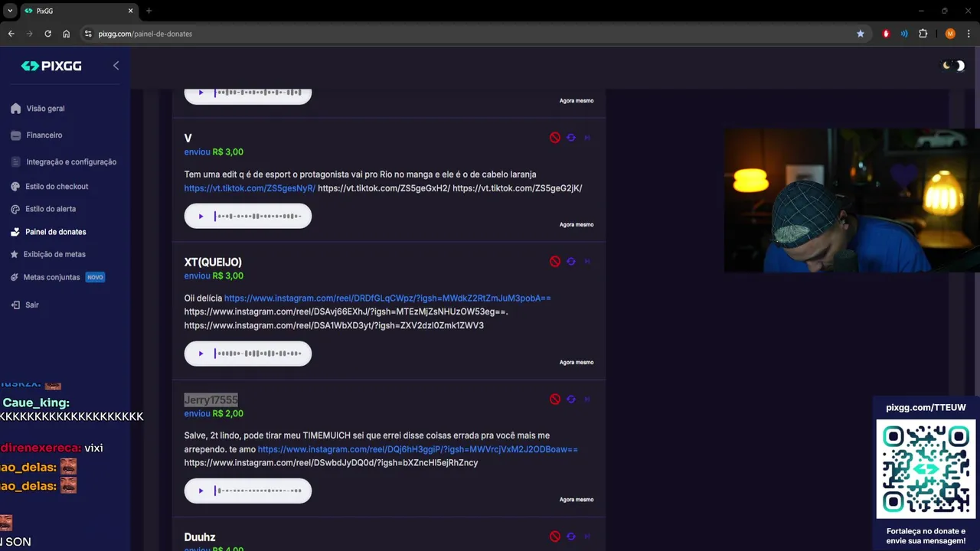The width and height of the screenshot is (980, 551).
Task: Block donation from XT(QUEIJO)
Action: pos(555,262)
